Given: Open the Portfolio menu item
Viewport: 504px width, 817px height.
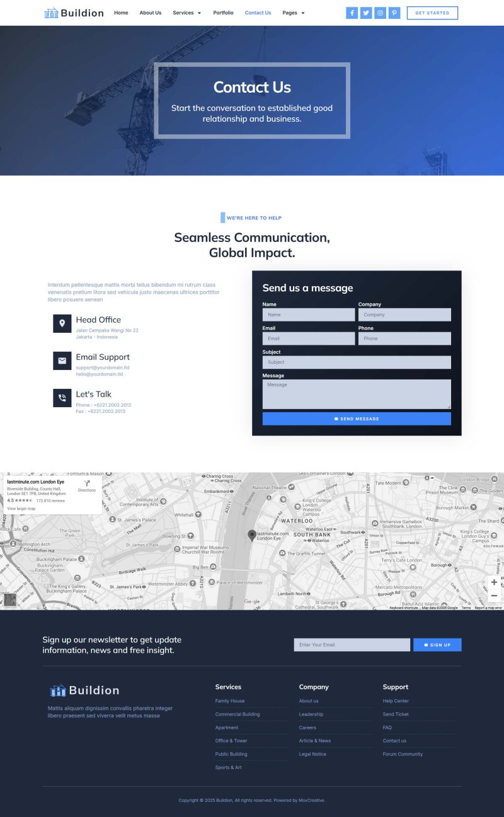Looking at the screenshot, I should pyautogui.click(x=223, y=13).
